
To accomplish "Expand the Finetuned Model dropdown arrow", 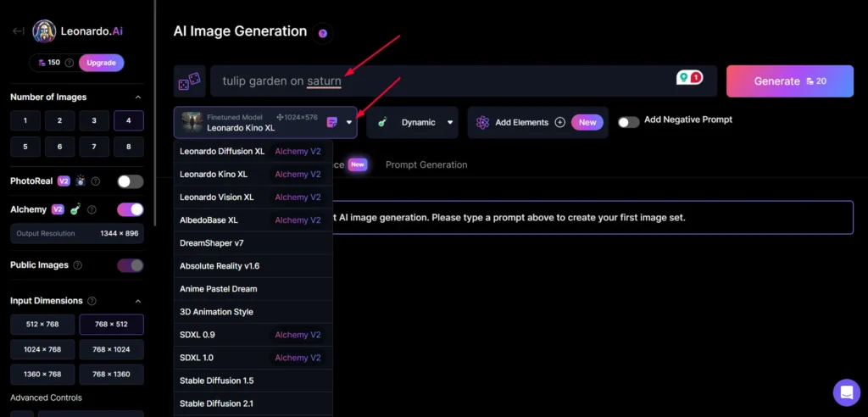I will (x=348, y=122).
